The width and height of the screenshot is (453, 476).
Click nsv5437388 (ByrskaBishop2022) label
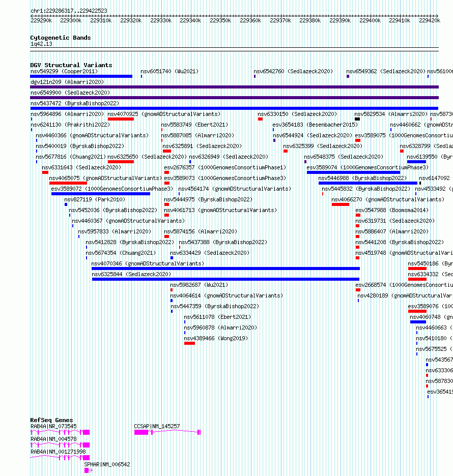pos(223,242)
